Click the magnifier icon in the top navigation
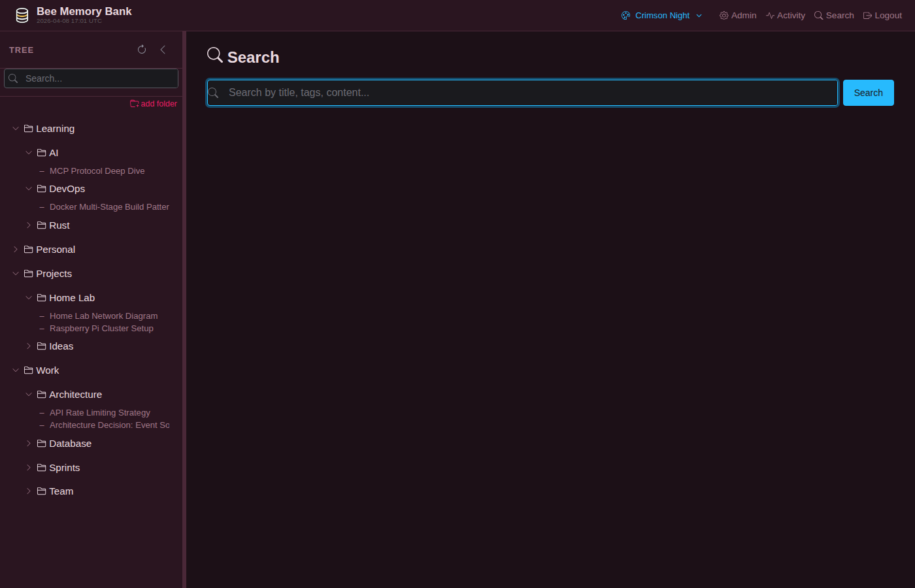The height and width of the screenshot is (588, 915). click(818, 16)
